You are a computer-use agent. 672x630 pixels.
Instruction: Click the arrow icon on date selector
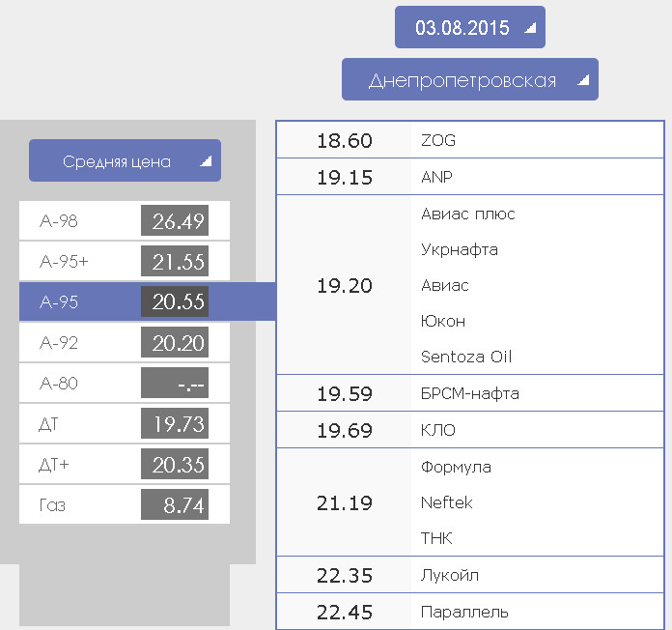tap(531, 28)
